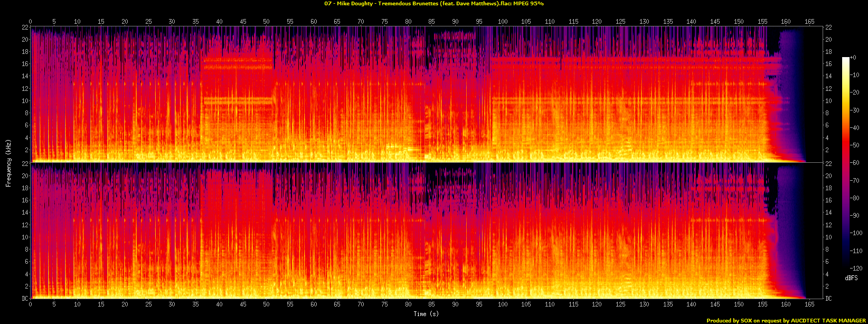Click the "dBFS" label under the color scale
The image size is (868, 324).
point(851,278)
